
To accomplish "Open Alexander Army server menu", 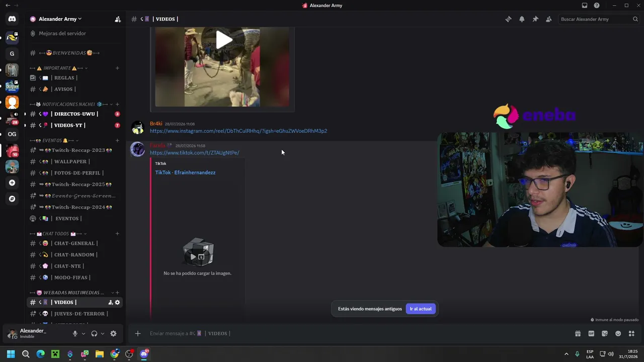I will 60,19.
